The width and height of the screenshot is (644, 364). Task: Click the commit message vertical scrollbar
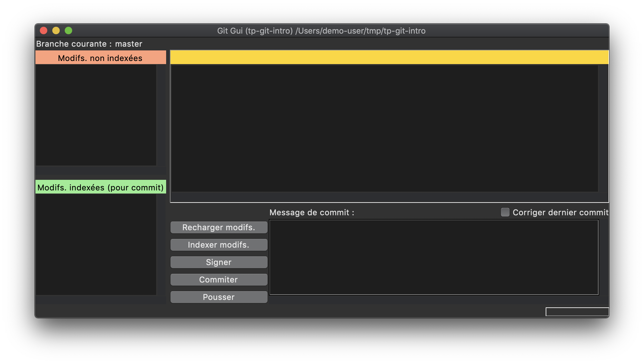point(604,257)
